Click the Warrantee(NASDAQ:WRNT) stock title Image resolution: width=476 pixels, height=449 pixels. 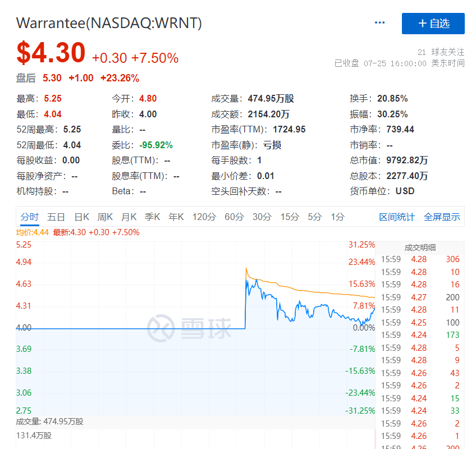(109, 23)
